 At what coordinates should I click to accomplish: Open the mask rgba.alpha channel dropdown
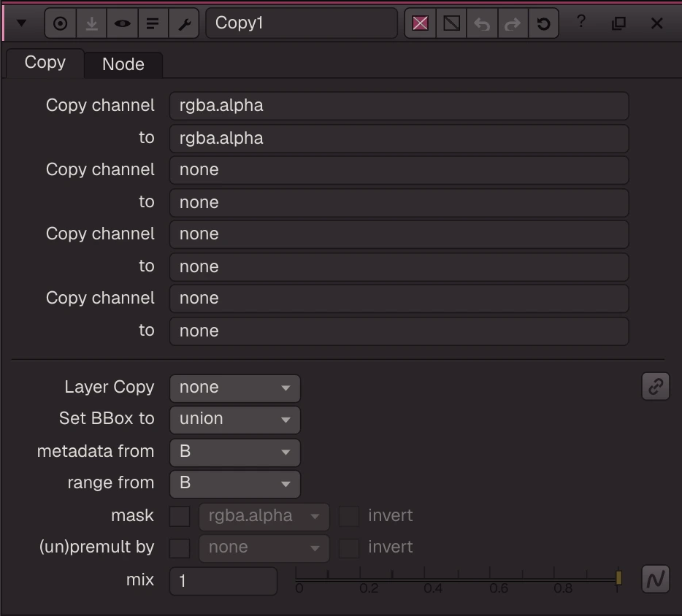[264, 517]
